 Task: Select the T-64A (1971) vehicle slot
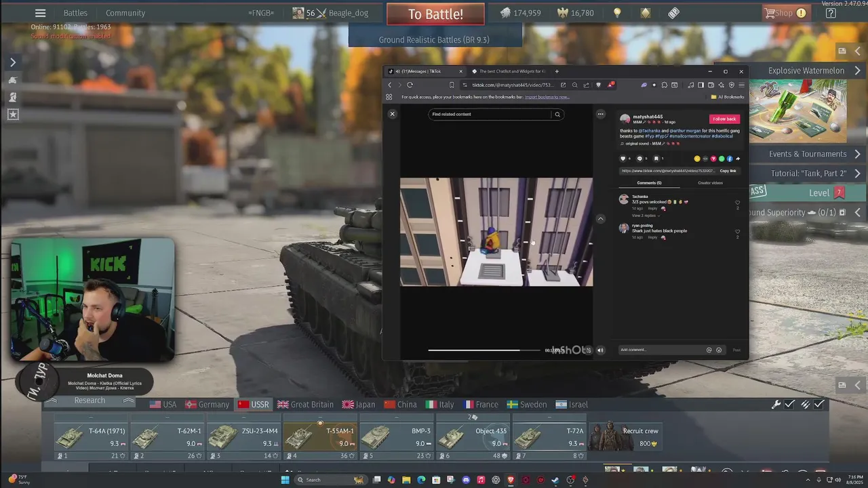tap(92, 437)
